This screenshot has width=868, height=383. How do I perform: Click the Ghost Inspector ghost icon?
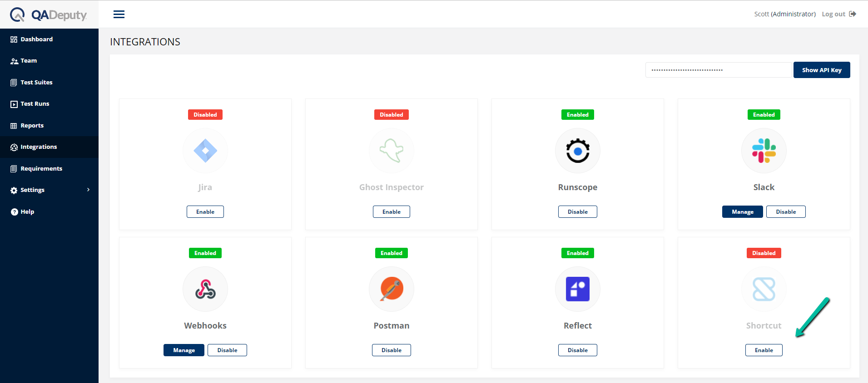392,151
